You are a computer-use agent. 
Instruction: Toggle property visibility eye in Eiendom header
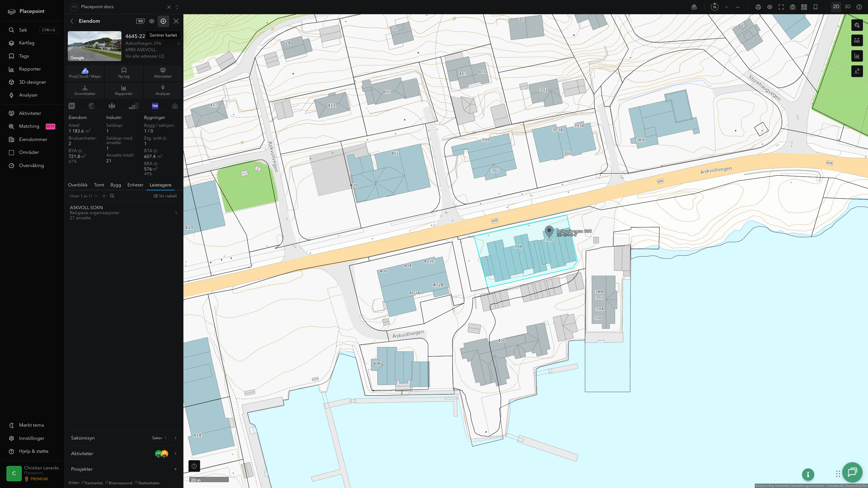152,21
